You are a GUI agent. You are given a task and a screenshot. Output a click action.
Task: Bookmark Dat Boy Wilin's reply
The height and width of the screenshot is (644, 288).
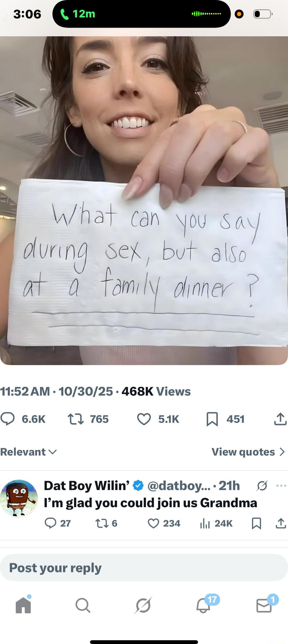256,523
